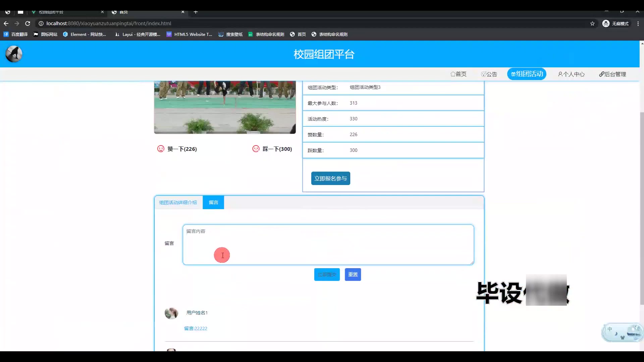Click the smiley like icon 赞一下
Viewport: 644px width, 362px height.
point(161,149)
